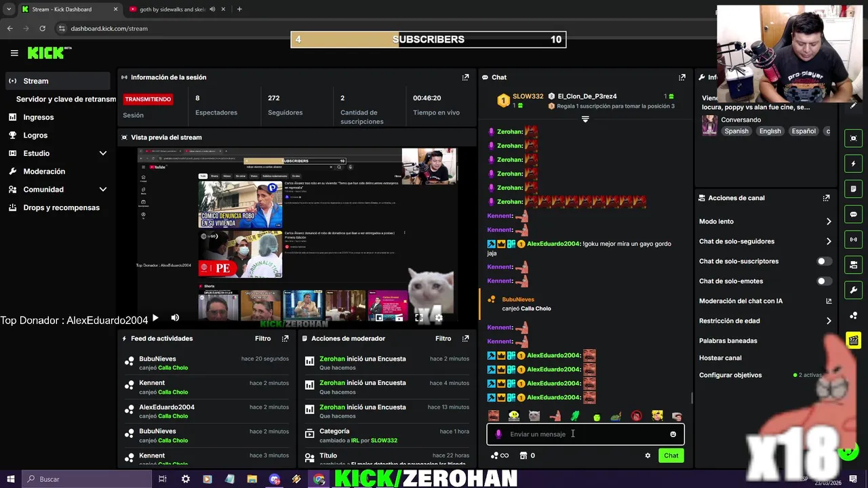The image size is (868, 488).
Task: Select the English language tag
Action: click(x=770, y=131)
